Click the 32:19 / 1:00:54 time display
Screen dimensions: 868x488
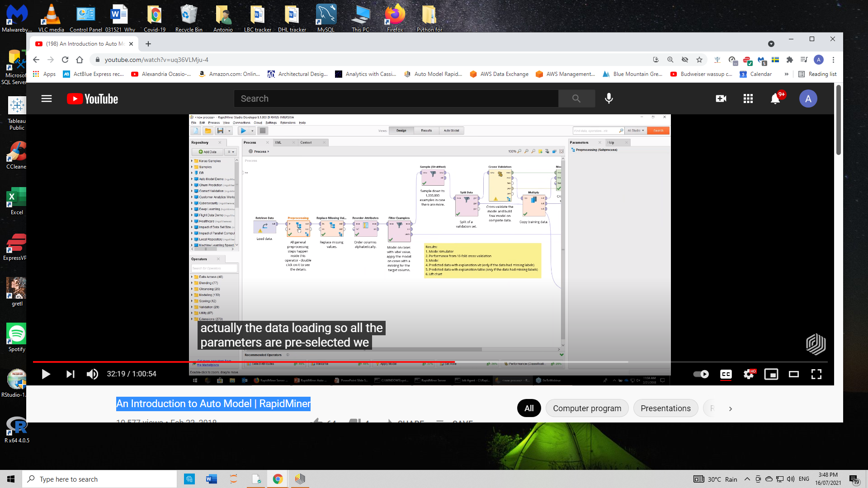[x=132, y=374]
